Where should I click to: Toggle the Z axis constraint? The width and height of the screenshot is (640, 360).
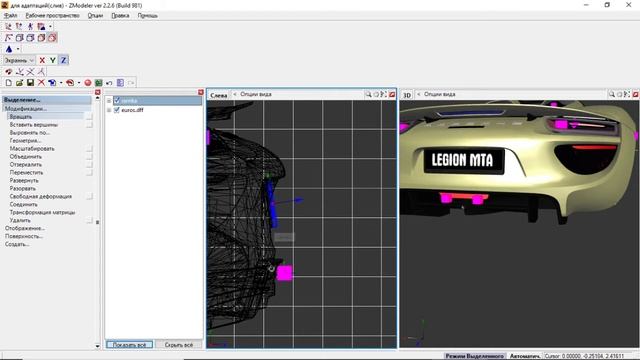(x=63, y=60)
